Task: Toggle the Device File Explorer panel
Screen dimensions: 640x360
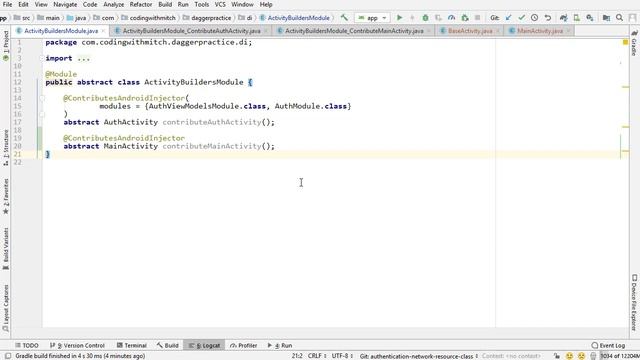Action: pyautogui.click(x=634, y=302)
